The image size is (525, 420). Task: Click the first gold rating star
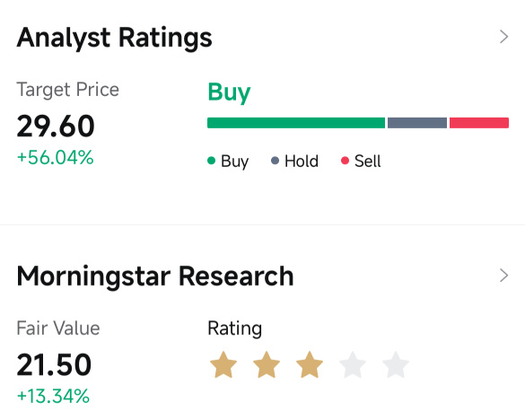coord(223,364)
